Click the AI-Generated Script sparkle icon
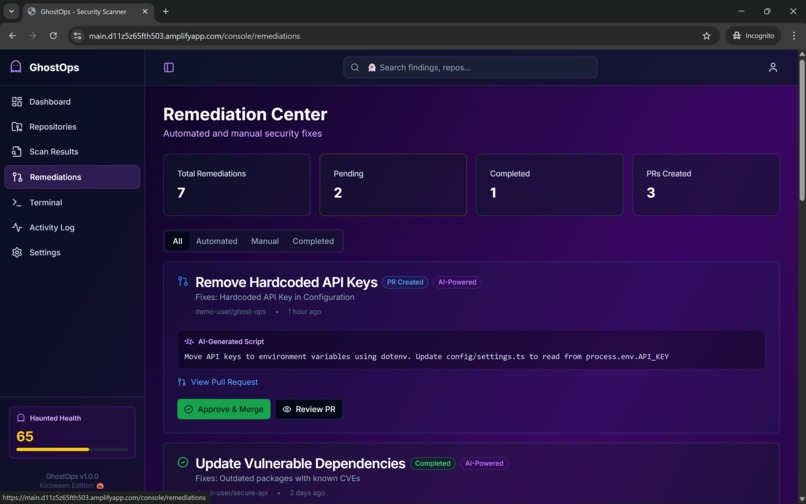This screenshot has height=504, width=806. pyautogui.click(x=189, y=341)
